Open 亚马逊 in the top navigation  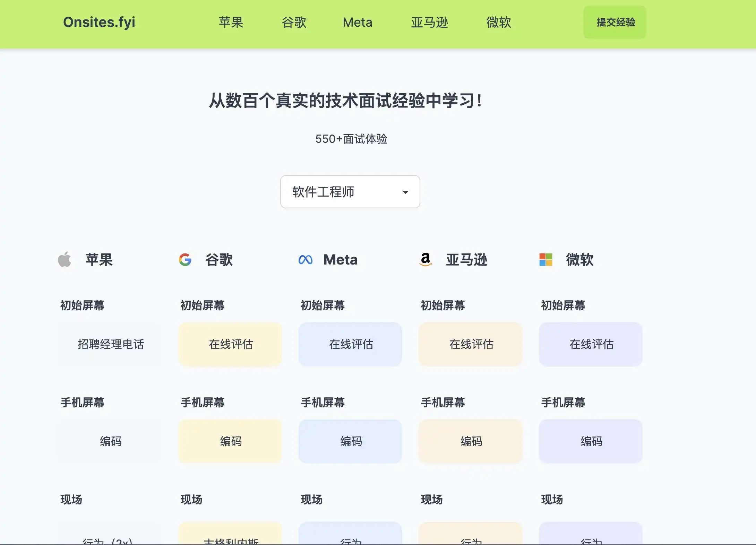coord(429,23)
